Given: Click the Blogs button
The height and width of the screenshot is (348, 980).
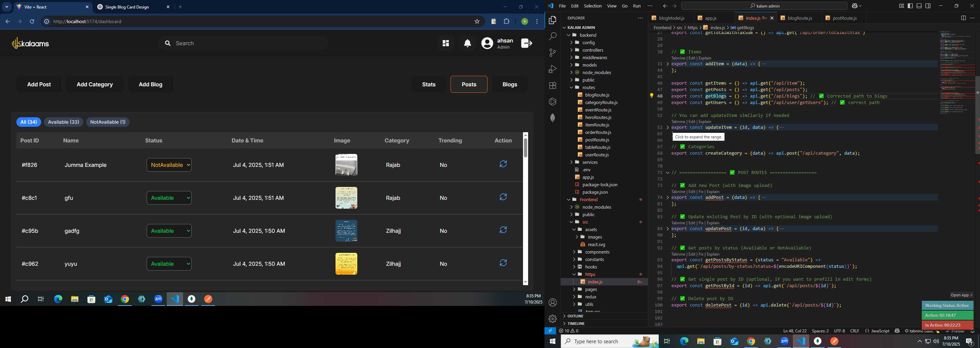Looking at the screenshot, I should coord(510,84).
